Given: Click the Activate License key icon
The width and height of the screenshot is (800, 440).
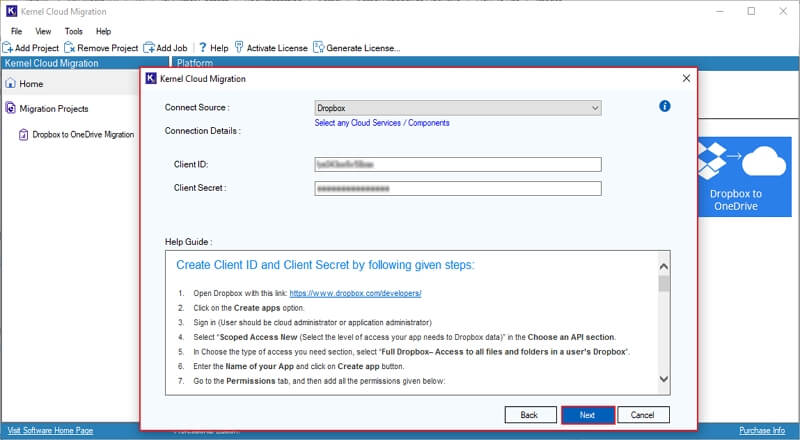Looking at the screenshot, I should click(x=238, y=47).
